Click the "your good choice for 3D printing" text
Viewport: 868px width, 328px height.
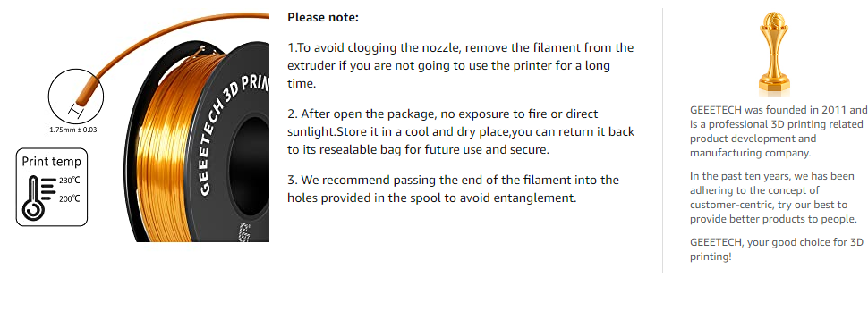pyautogui.click(x=777, y=249)
